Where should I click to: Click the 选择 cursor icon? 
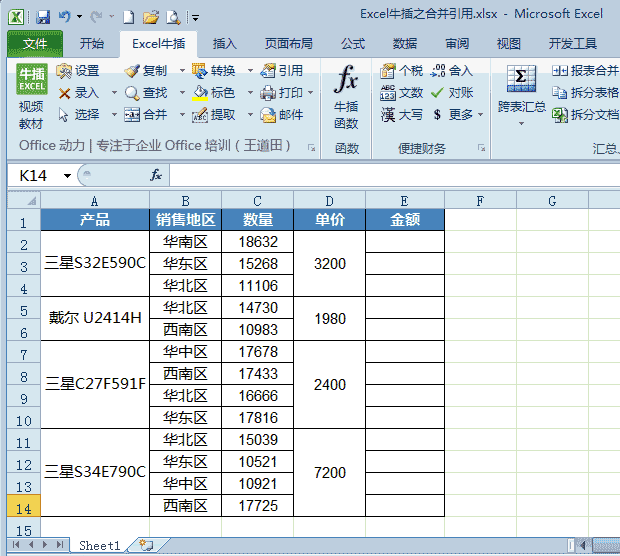(x=63, y=115)
